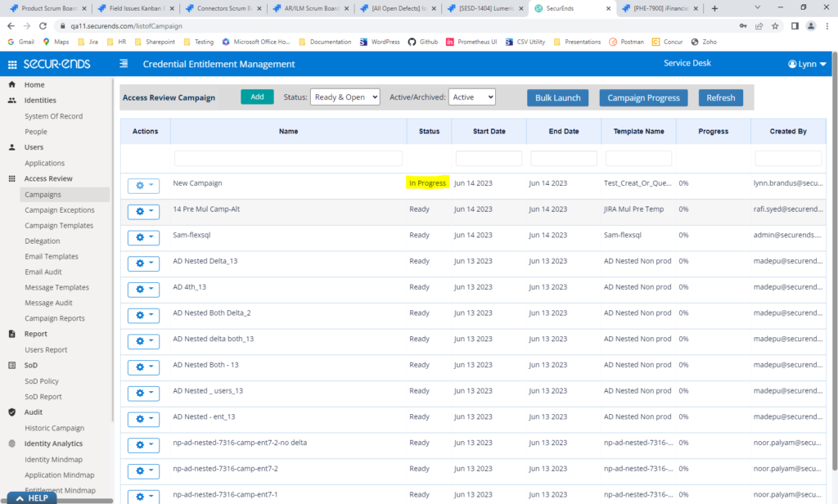Open the Github bookmark

(x=423, y=42)
